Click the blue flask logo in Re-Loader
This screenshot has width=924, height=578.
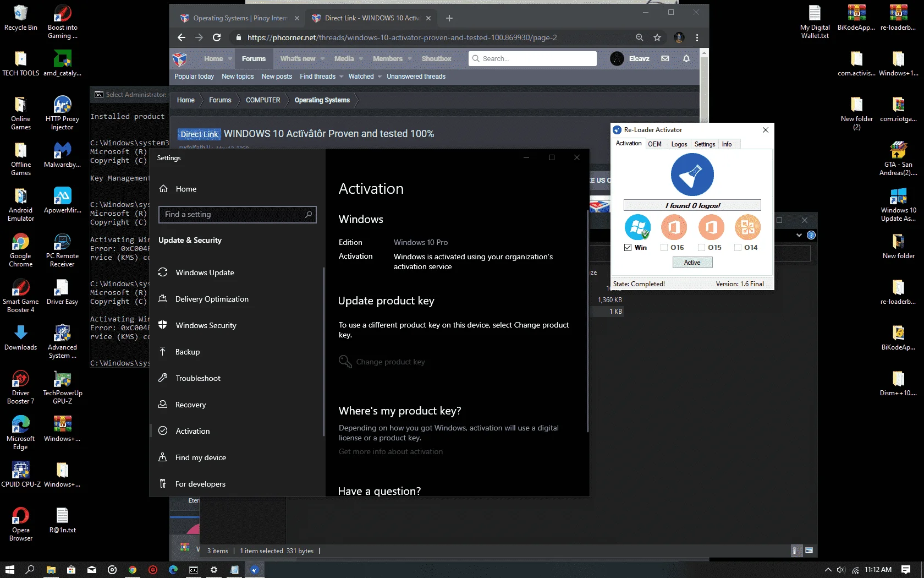(x=692, y=175)
